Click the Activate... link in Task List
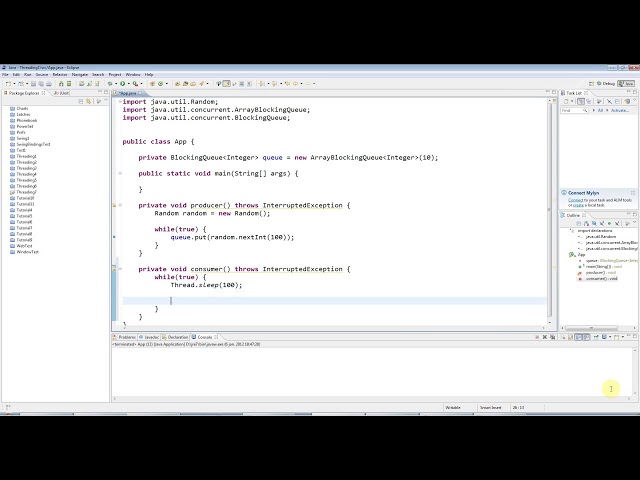Viewport: 640px width, 480px height. [620, 111]
